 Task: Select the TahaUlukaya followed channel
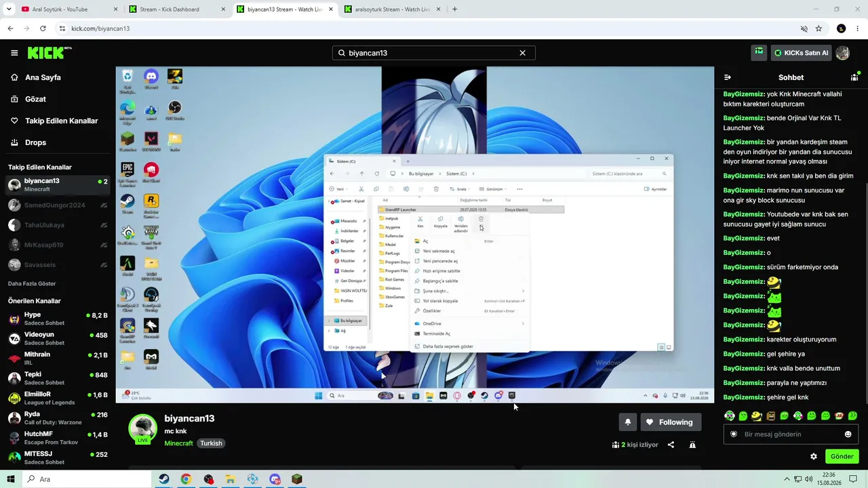[x=58, y=225]
